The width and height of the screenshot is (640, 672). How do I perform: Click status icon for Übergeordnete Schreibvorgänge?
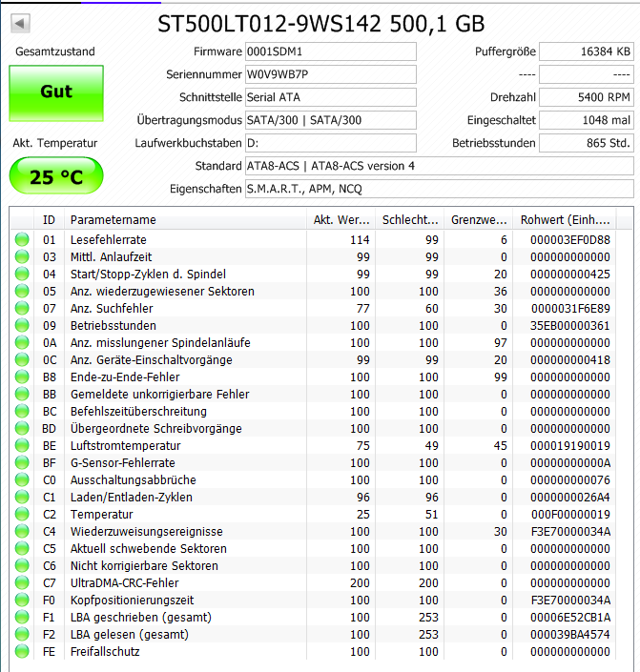click(x=22, y=428)
